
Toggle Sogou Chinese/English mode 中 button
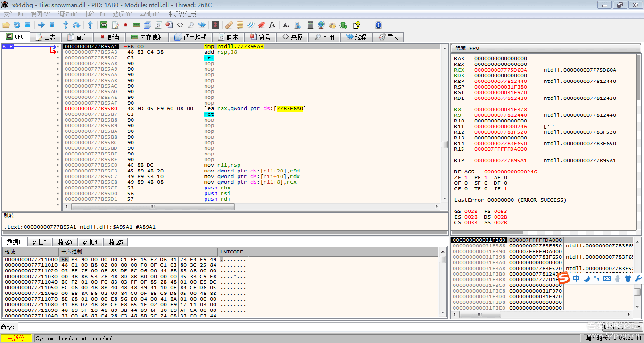(576, 279)
